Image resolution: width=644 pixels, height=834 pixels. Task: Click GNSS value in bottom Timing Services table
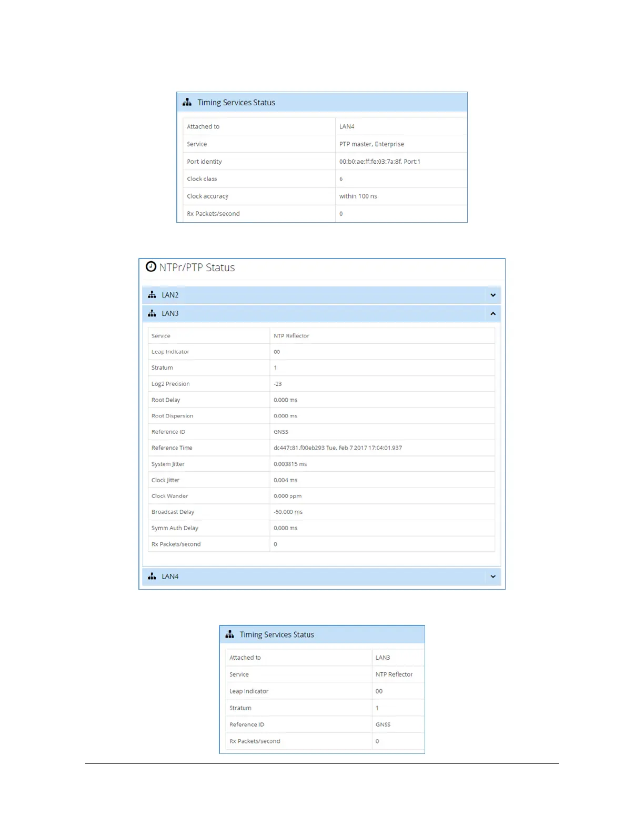tap(383, 724)
